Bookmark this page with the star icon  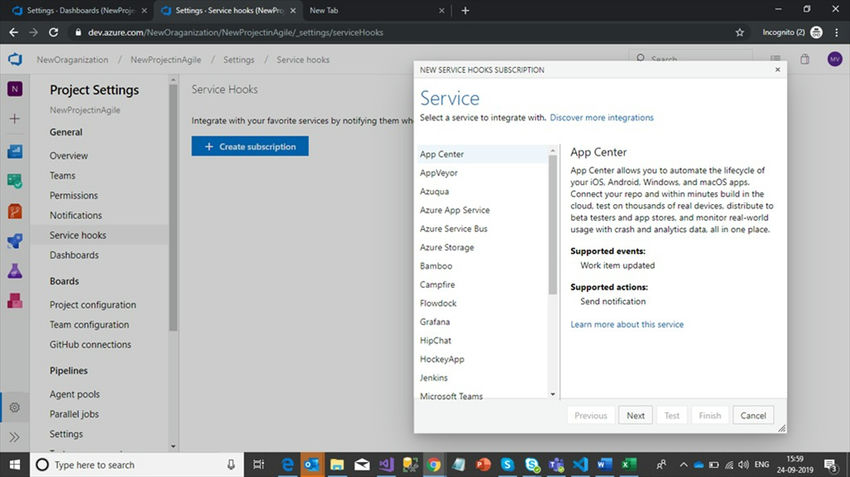pos(740,32)
